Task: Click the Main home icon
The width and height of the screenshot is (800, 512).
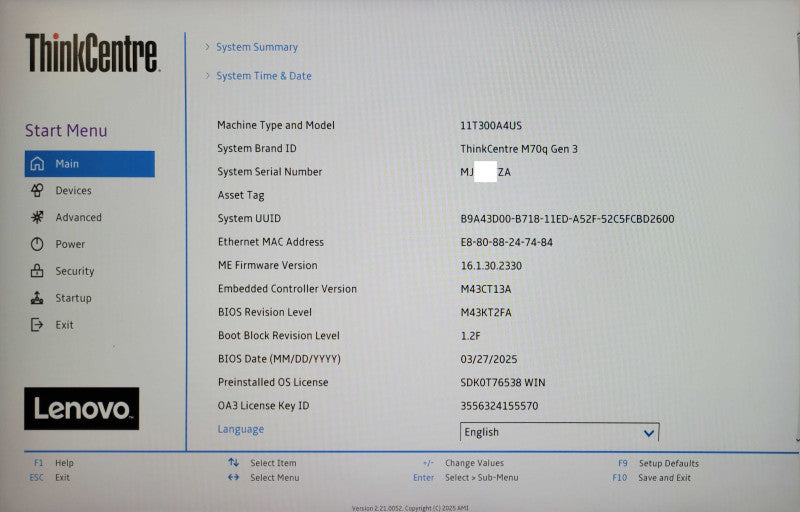Action: click(x=37, y=164)
